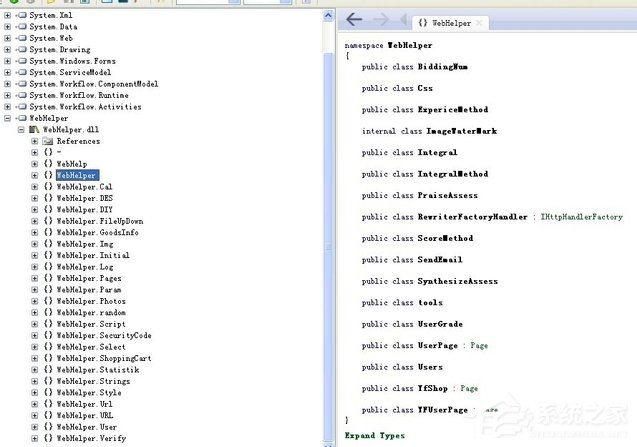This screenshot has width=637, height=447.
Task: Click the tree panel scroll-up arrow
Action: pos(328,15)
